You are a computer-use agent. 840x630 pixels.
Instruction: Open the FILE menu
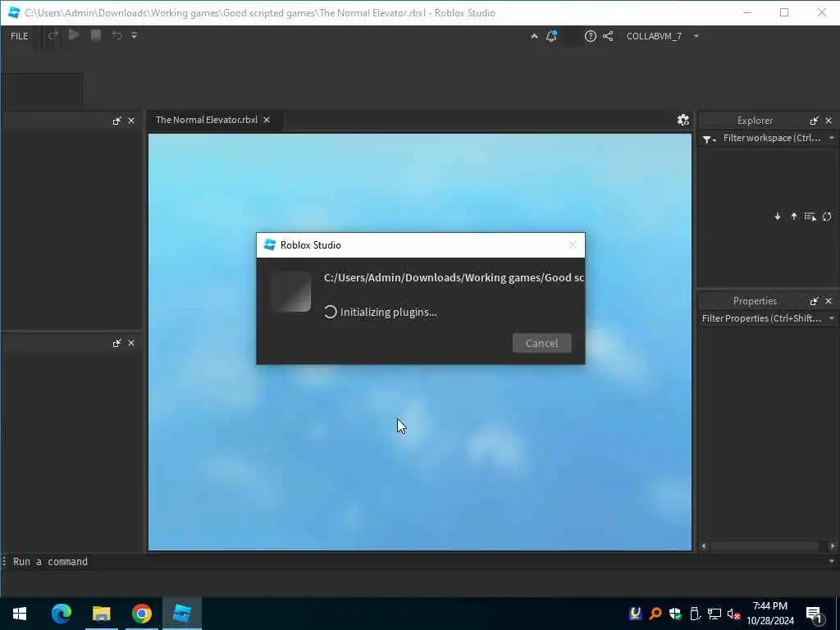(x=20, y=36)
